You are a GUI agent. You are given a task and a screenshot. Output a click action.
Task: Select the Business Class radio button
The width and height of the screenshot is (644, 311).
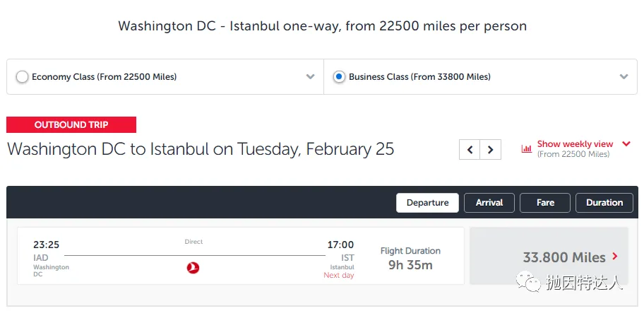click(x=339, y=77)
